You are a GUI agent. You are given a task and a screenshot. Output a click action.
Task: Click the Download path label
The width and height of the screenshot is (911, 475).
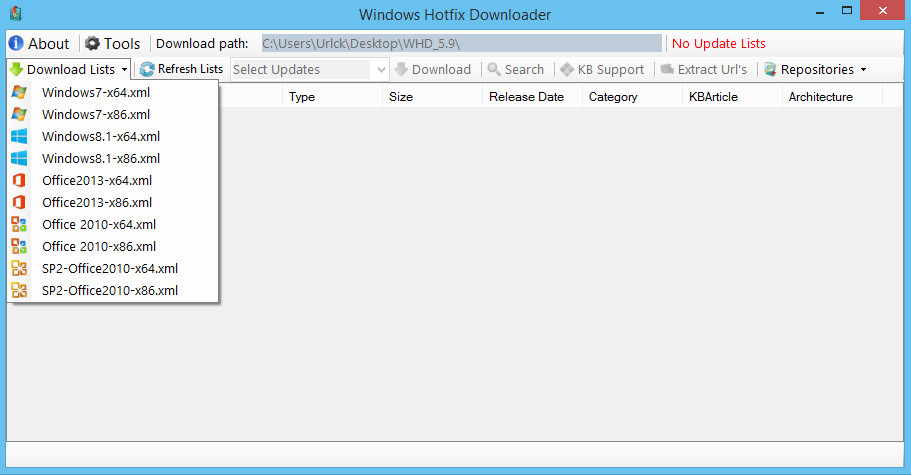click(x=202, y=44)
